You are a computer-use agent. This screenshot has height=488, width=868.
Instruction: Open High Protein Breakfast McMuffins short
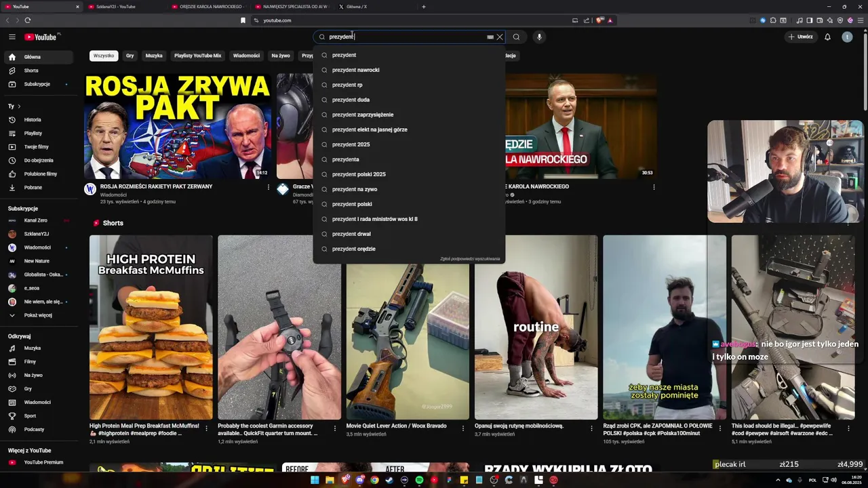click(x=151, y=327)
